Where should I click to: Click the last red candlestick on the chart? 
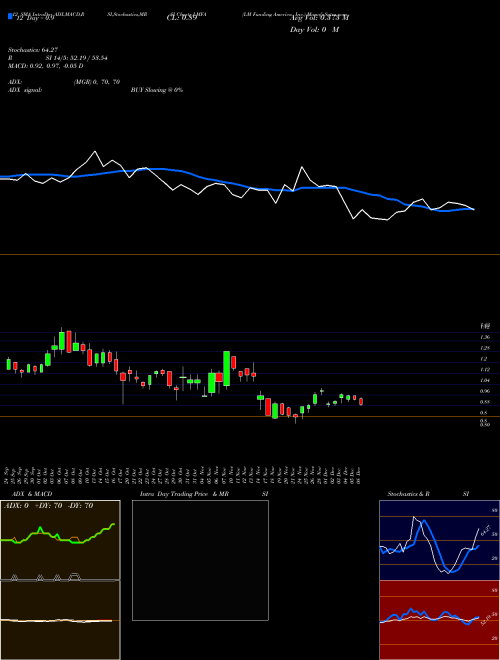point(361,402)
